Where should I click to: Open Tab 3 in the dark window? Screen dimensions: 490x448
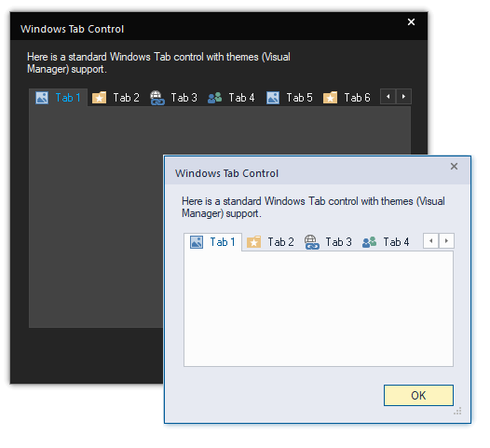pyautogui.click(x=174, y=98)
